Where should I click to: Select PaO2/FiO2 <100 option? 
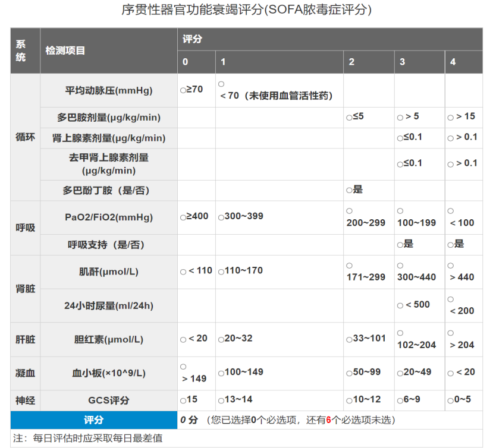pyautogui.click(x=451, y=211)
